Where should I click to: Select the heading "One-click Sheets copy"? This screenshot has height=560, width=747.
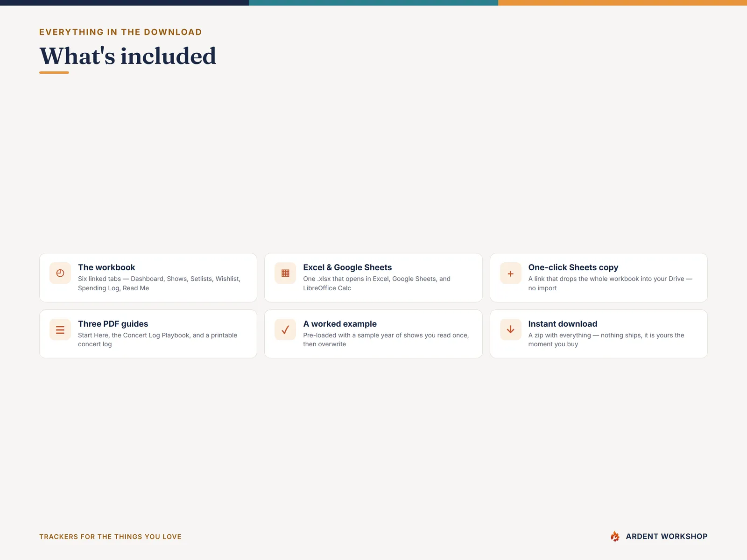click(573, 267)
